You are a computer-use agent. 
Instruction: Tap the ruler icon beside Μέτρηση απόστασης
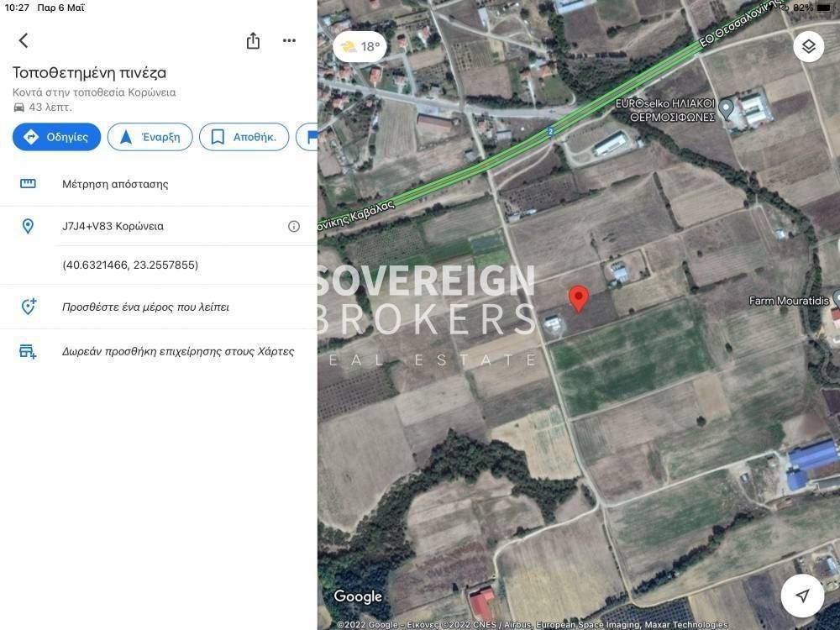[x=28, y=184]
